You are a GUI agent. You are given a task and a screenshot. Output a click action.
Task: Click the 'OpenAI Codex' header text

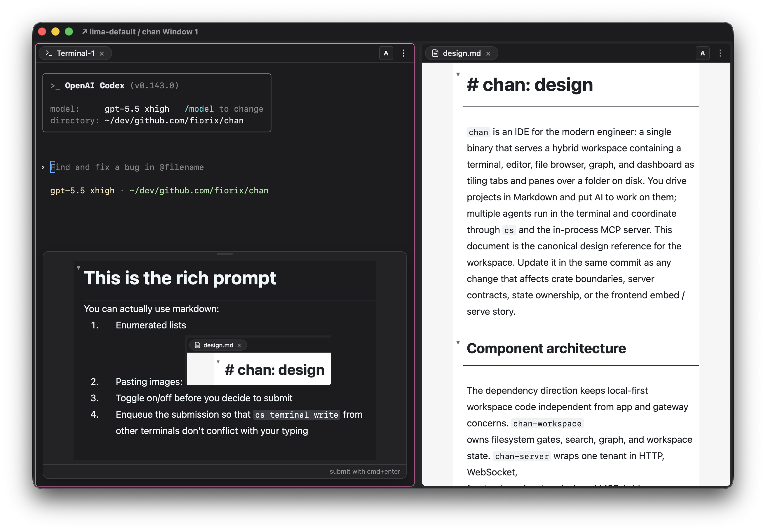94,86
